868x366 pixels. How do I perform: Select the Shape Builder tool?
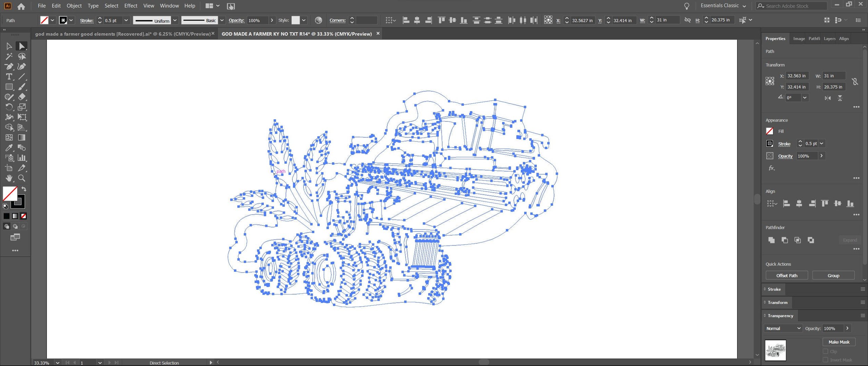9,127
